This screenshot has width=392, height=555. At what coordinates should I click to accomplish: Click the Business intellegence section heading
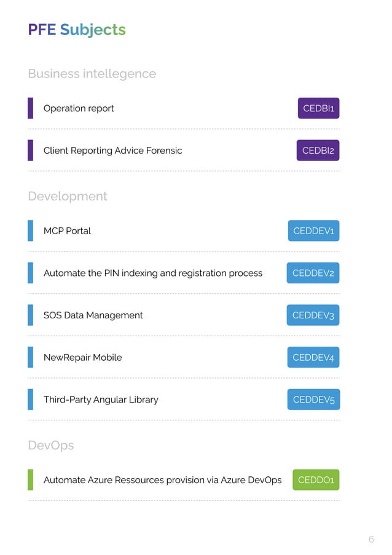[x=92, y=74]
